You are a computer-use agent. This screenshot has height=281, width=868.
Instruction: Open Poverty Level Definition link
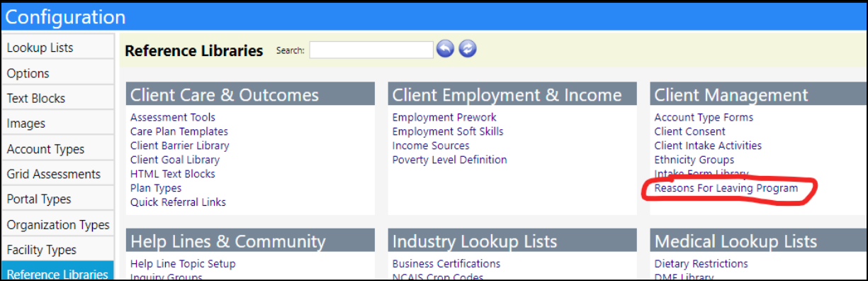click(x=450, y=160)
